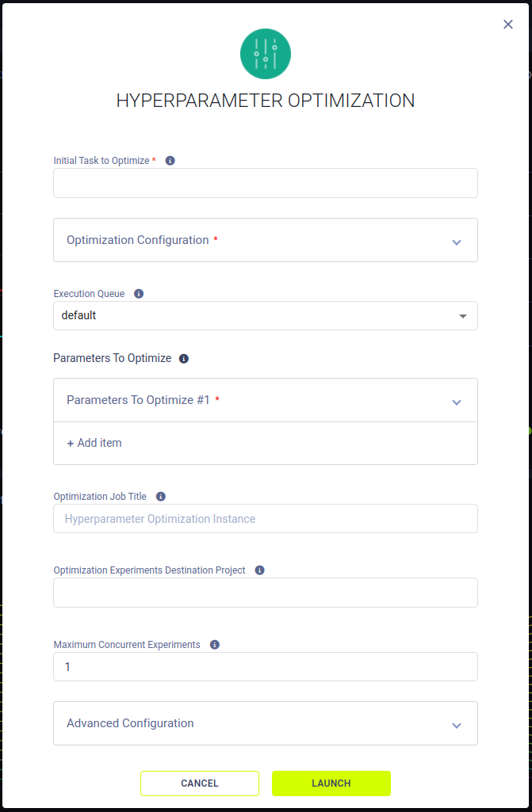Click the Optimization Job Title input
The height and width of the screenshot is (812, 532).
click(266, 518)
